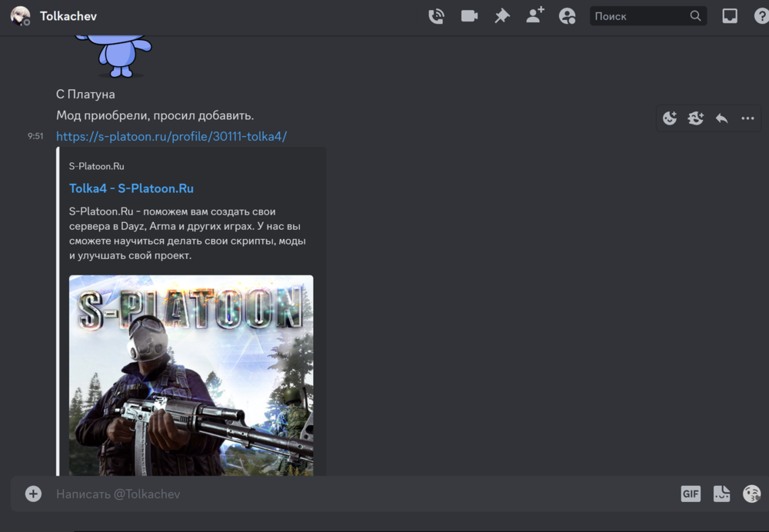This screenshot has width=769, height=532.
Task: Click the message text С Платуна
Action: point(85,94)
